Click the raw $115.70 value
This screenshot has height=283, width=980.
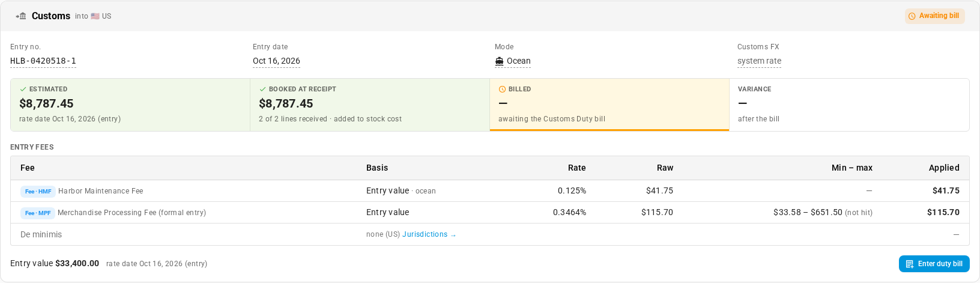pyautogui.click(x=657, y=212)
